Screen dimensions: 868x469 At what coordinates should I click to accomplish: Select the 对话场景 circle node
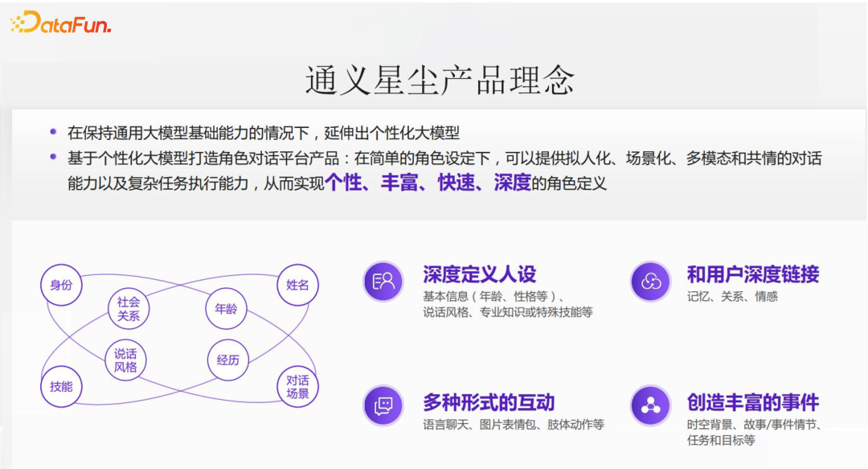tap(297, 386)
